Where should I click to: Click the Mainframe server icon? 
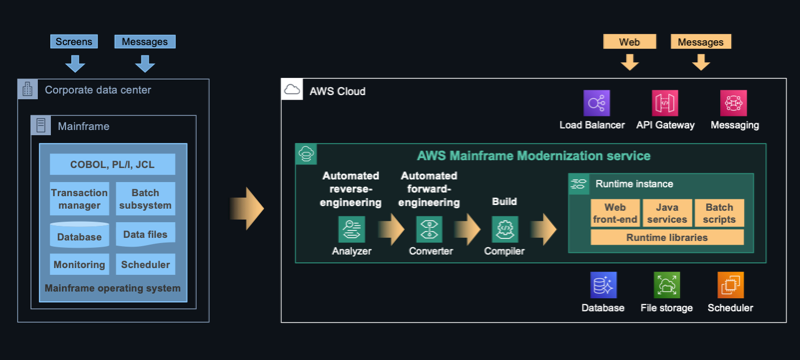(x=41, y=125)
